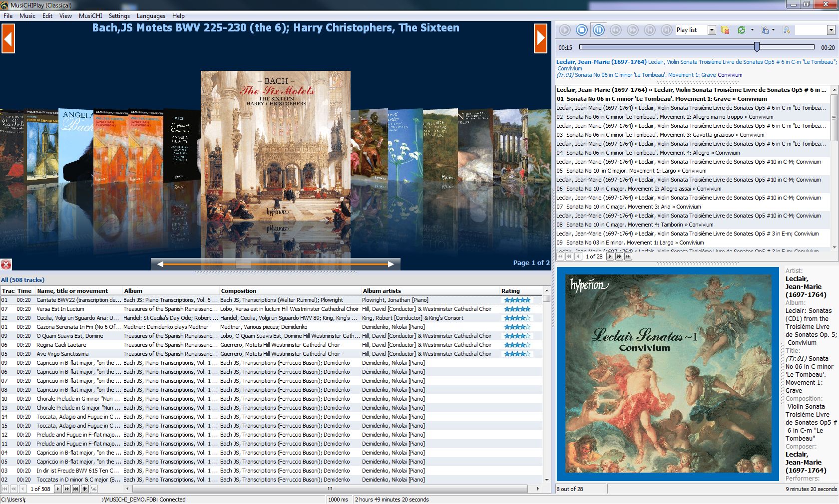The height and width of the screenshot is (504, 839).
Task: Jump forward a page in playlist navigator
Action: point(619,256)
